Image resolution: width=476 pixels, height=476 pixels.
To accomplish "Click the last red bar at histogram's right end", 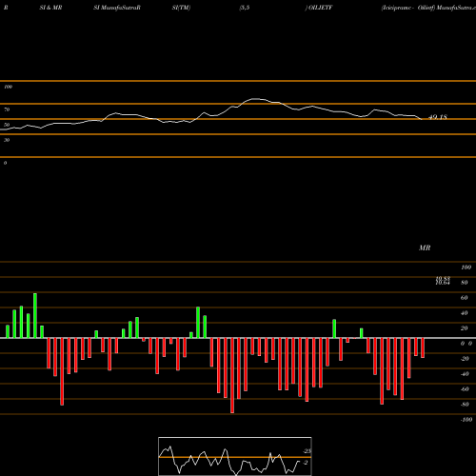I will coord(423,347).
